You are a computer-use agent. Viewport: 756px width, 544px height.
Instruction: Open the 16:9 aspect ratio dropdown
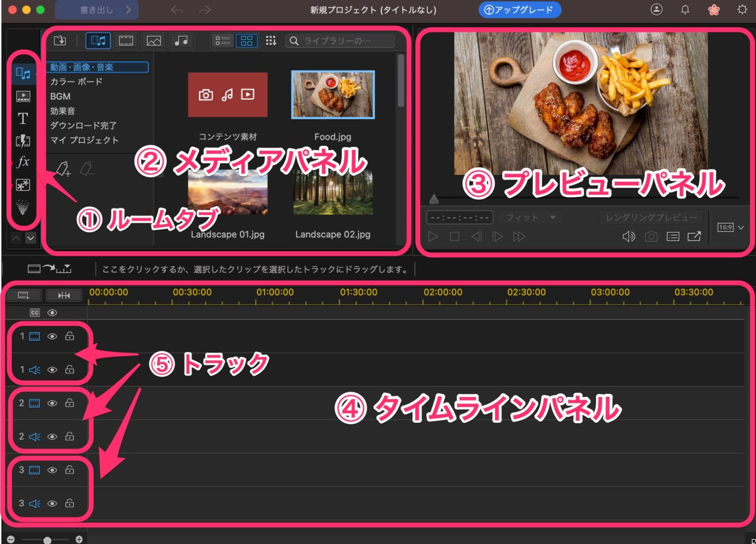tap(730, 227)
